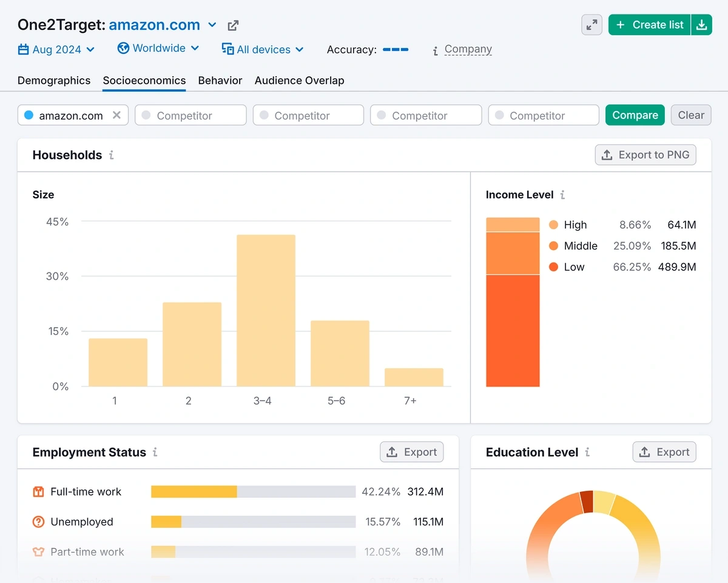This screenshot has width=728, height=583.
Task: Click Export to PNG in Households
Action: [645, 155]
